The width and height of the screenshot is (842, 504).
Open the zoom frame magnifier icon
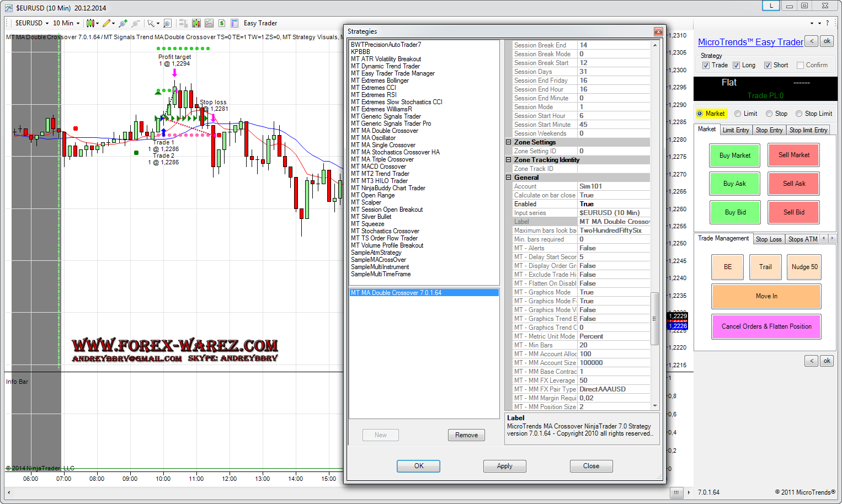[x=167, y=23]
